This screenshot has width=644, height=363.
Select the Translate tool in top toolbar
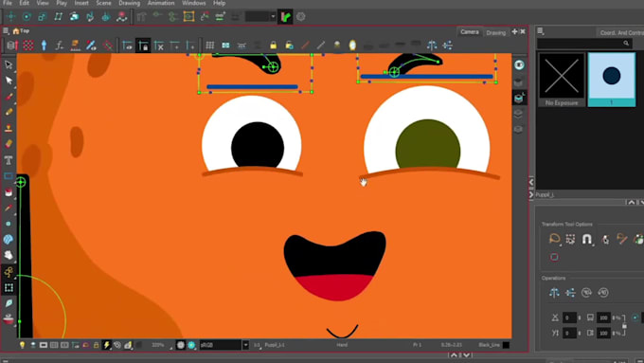10,17
